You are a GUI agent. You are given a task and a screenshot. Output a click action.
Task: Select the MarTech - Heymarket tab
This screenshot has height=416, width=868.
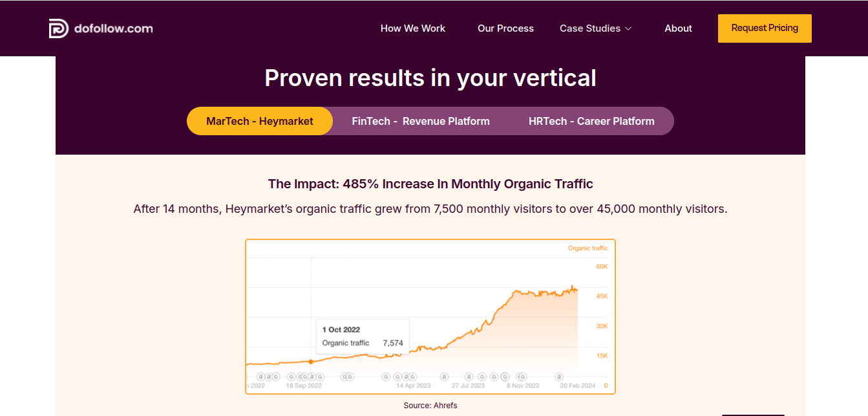tap(260, 121)
